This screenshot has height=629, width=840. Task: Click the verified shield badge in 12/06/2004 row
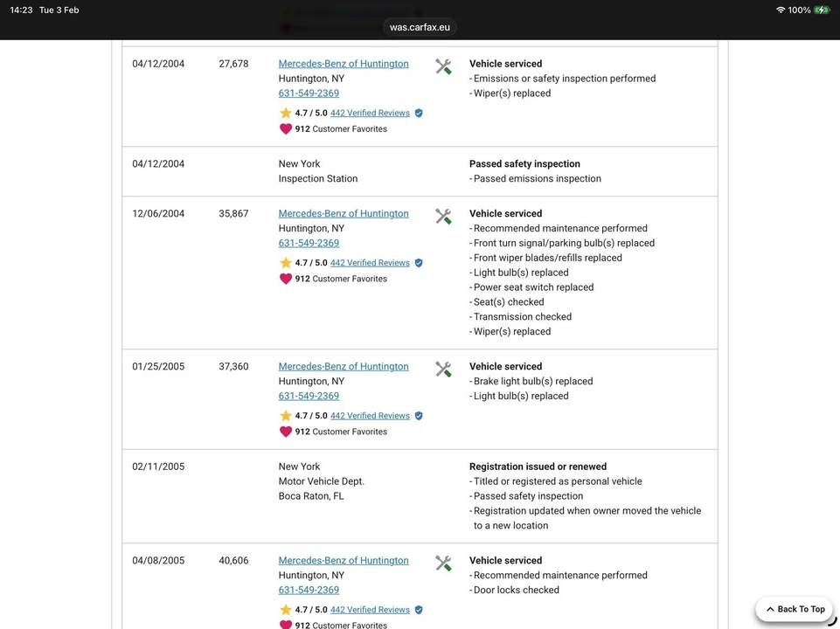click(419, 263)
